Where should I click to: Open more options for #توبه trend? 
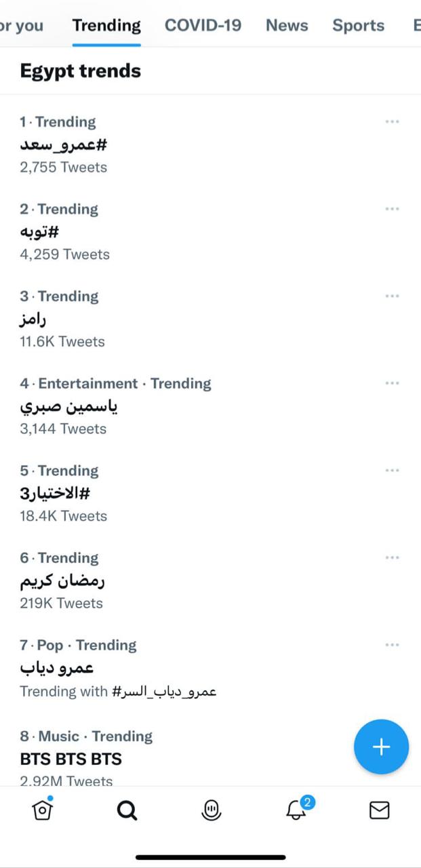click(x=392, y=209)
